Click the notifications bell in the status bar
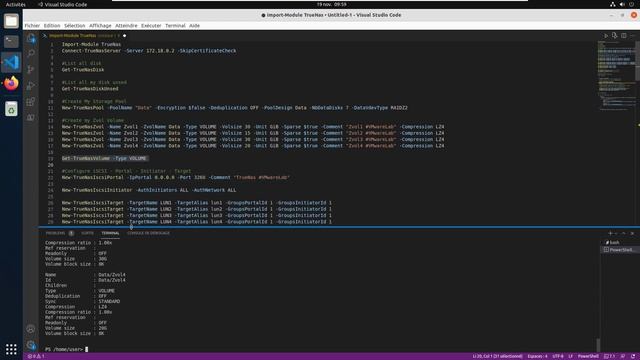 (633, 356)
